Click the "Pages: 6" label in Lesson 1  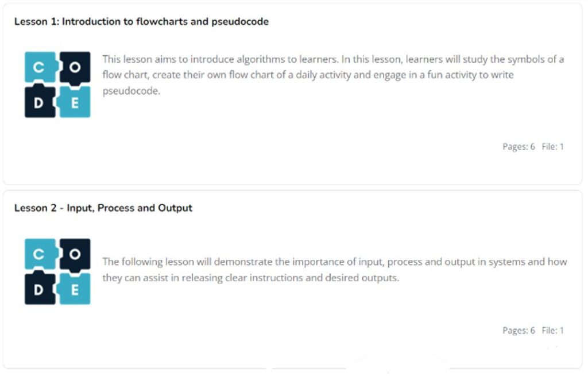pos(519,147)
